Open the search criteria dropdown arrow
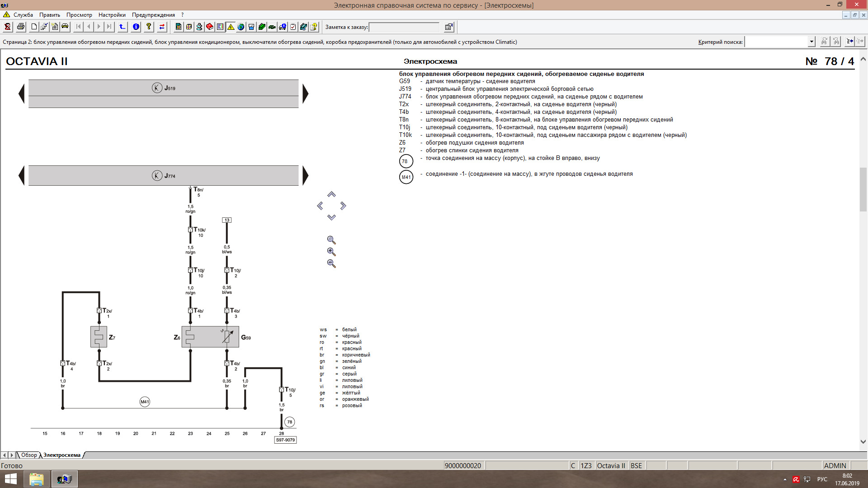 coord(811,42)
